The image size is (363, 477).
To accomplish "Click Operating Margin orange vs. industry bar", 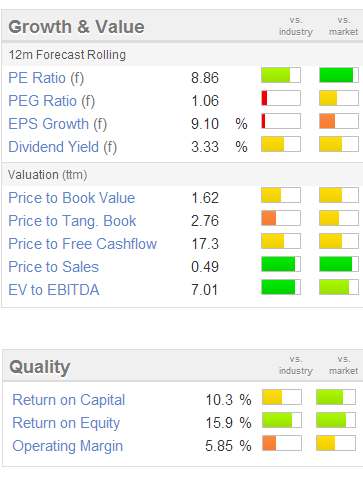I will [x=282, y=443].
